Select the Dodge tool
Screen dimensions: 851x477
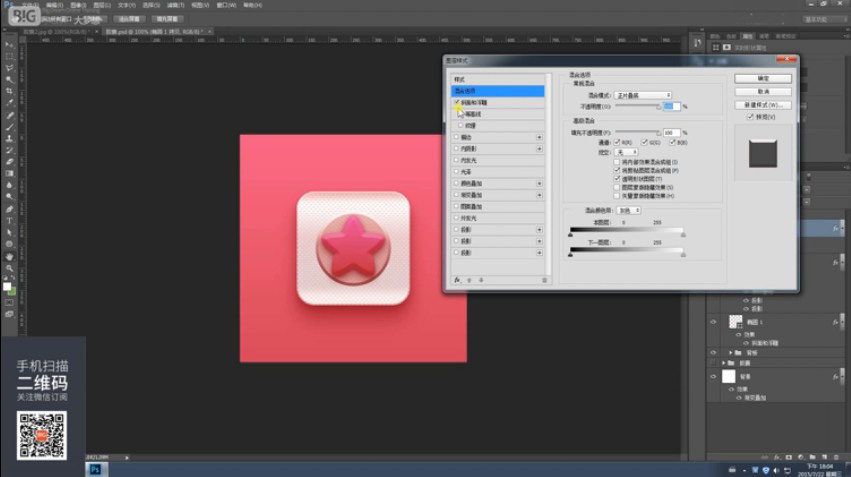pyautogui.click(x=9, y=197)
